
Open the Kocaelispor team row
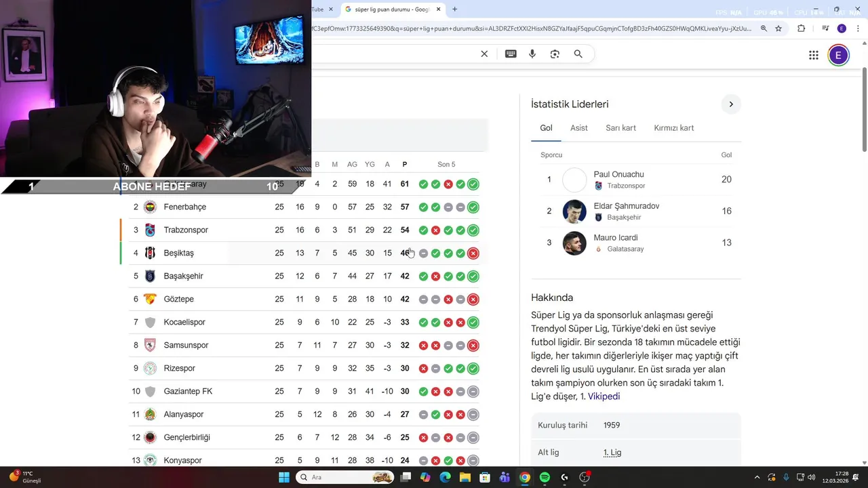(304, 322)
